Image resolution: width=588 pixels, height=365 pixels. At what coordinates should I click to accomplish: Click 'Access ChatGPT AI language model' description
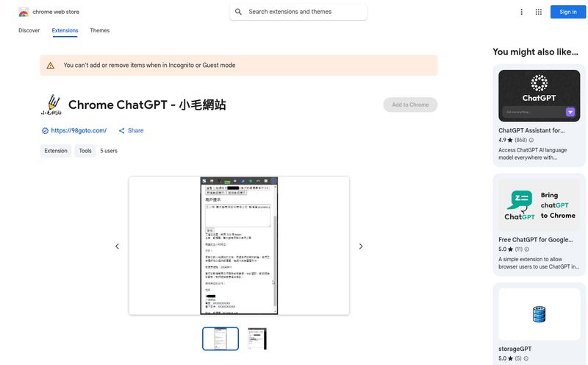tap(532, 154)
